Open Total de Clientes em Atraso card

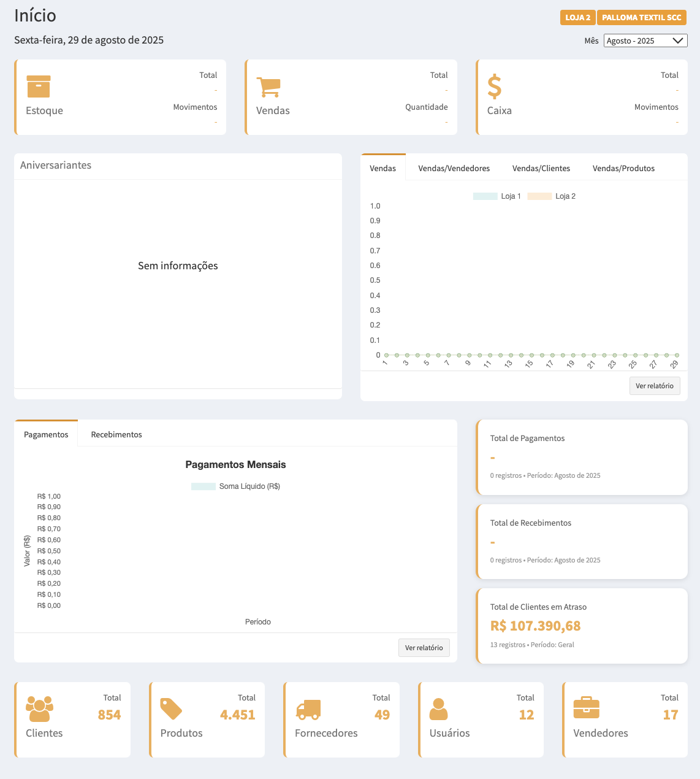click(x=582, y=626)
